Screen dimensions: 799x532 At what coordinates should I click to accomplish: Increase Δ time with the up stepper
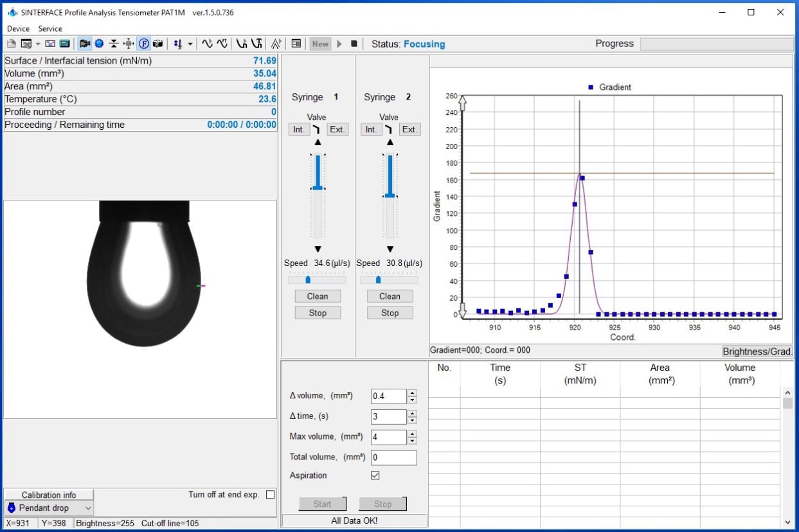click(x=412, y=413)
